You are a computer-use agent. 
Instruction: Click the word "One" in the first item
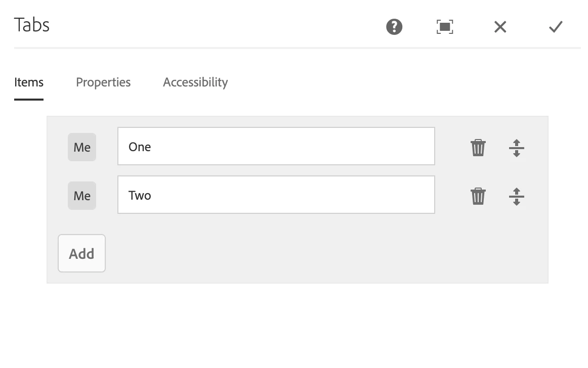[x=140, y=147]
